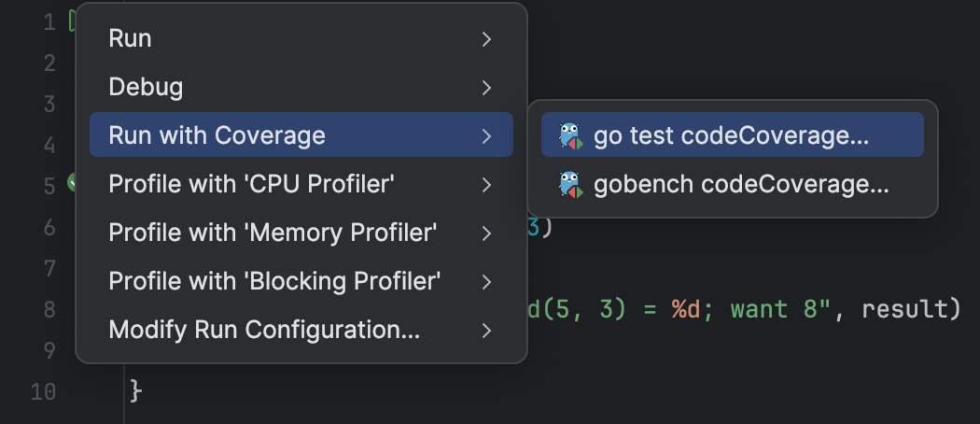Viewport: 980px width, 424px height.
Task: Click the green run gutter icon on line 1
Action: click(72, 21)
